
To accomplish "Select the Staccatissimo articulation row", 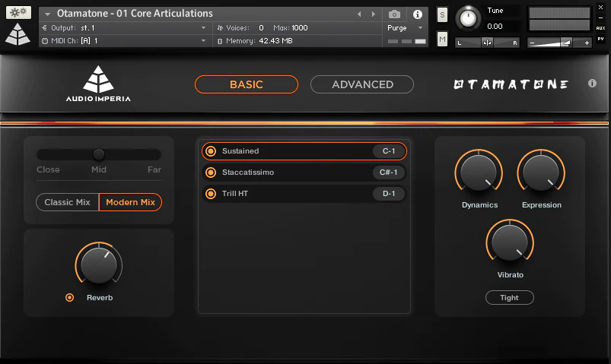I will (x=304, y=172).
